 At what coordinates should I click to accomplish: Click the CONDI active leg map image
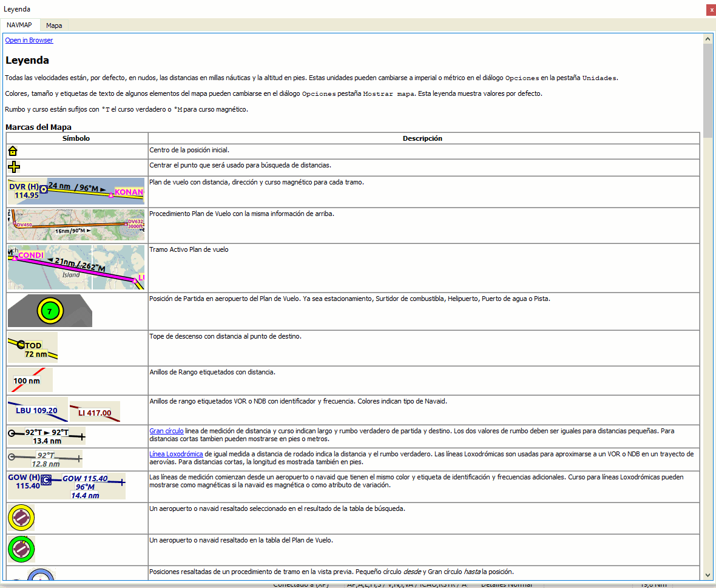[x=76, y=268]
